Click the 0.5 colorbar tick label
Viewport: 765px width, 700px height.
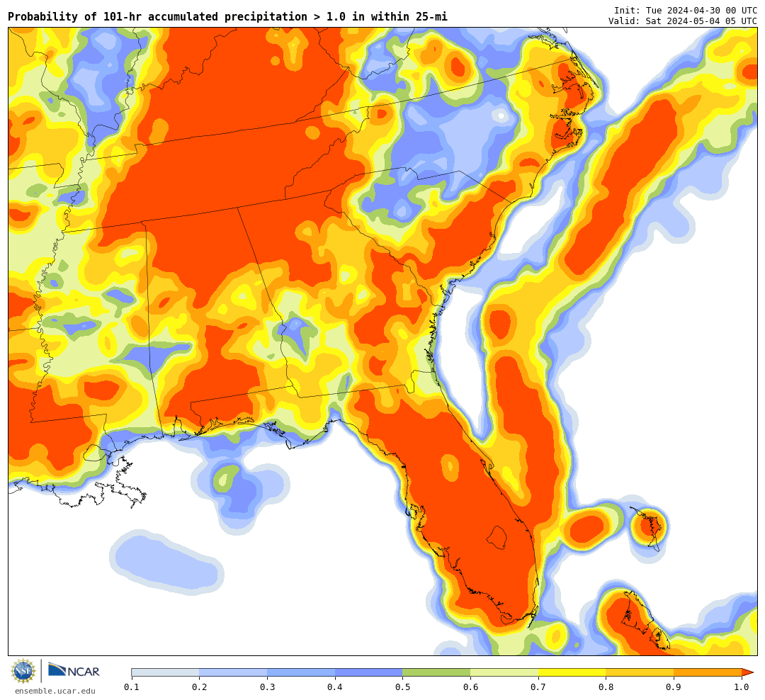pos(402,687)
